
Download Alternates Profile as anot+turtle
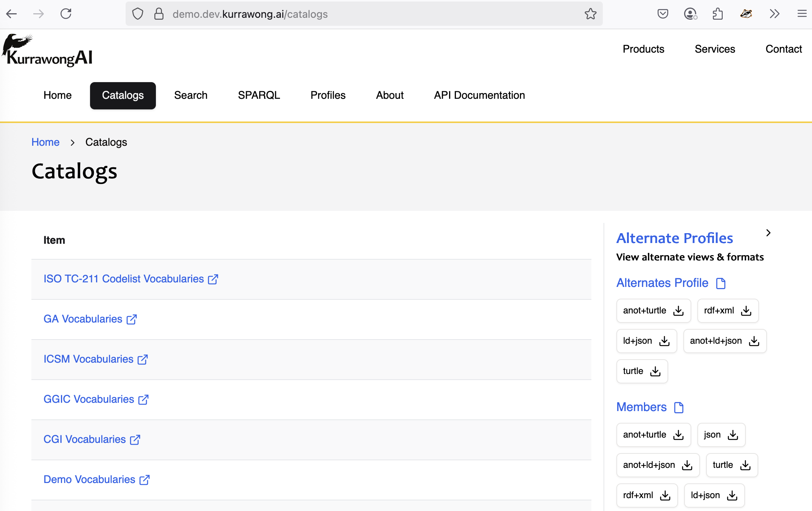(653, 311)
